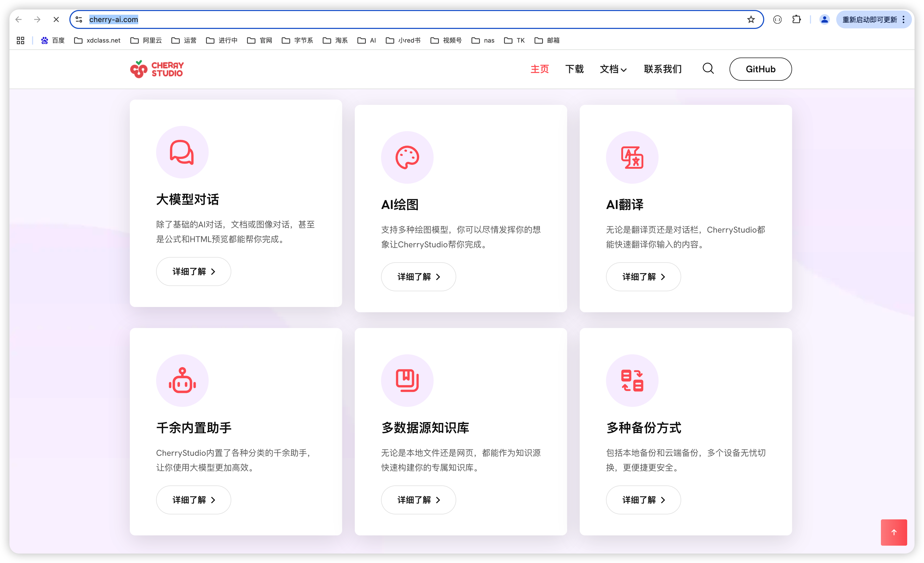Viewport: 924px width, 563px height.
Task: Open the AI bookmarks folder
Action: pyautogui.click(x=367, y=40)
